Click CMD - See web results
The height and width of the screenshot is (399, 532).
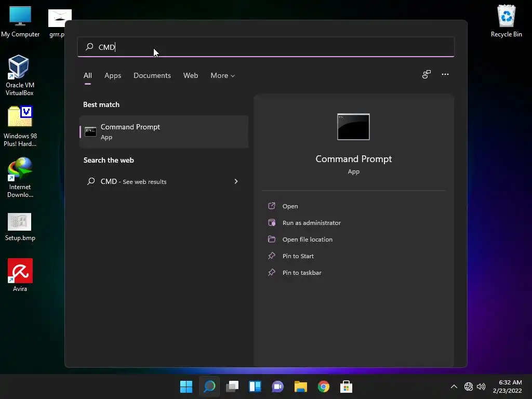[164, 181]
